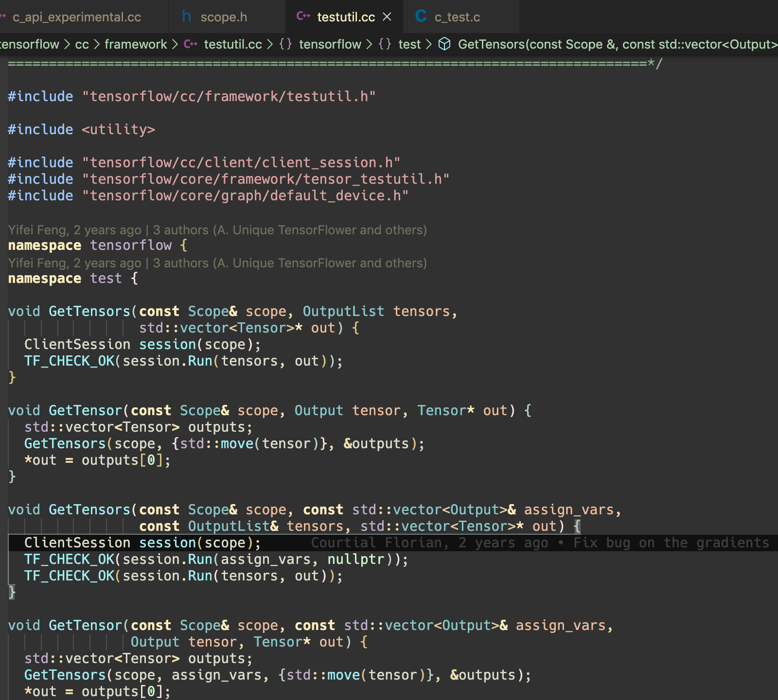Screen dimensions: 778x700
Task: Click include path tensor_testutil.h
Action: 265,179
